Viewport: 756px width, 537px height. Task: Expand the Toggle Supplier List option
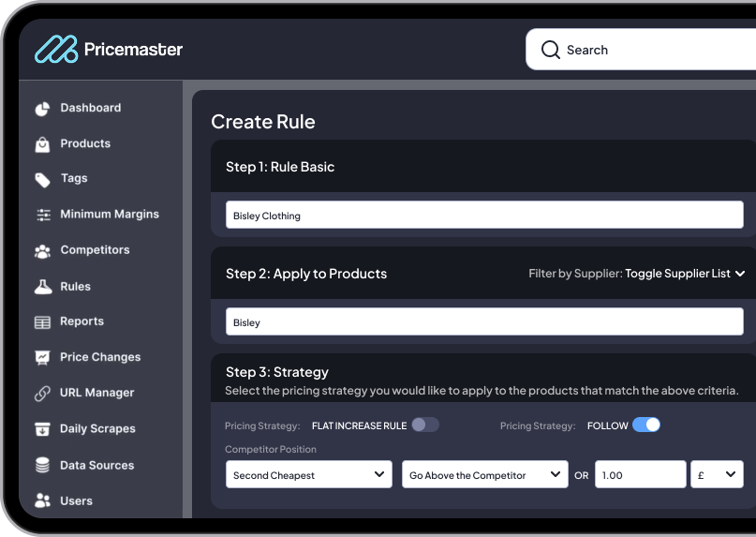click(685, 274)
